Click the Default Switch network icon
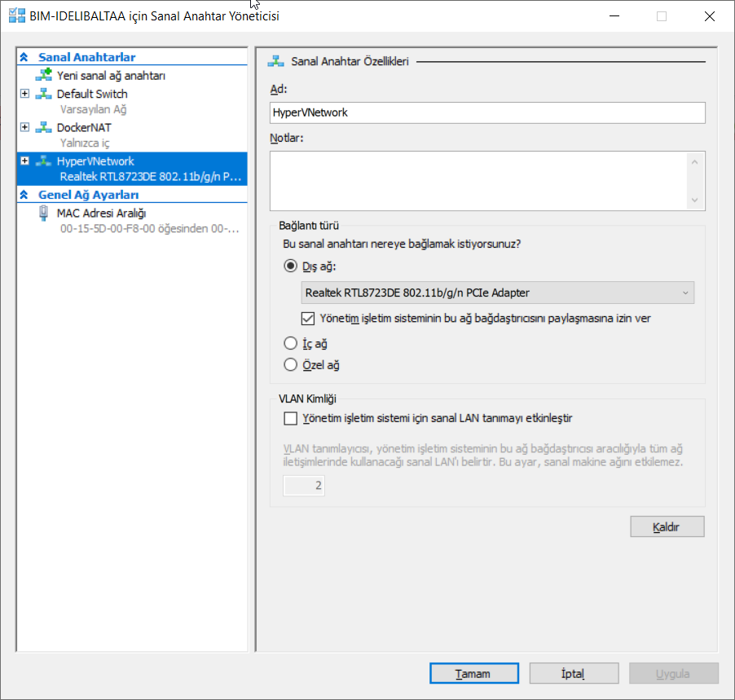The width and height of the screenshot is (735, 700). coord(43,94)
